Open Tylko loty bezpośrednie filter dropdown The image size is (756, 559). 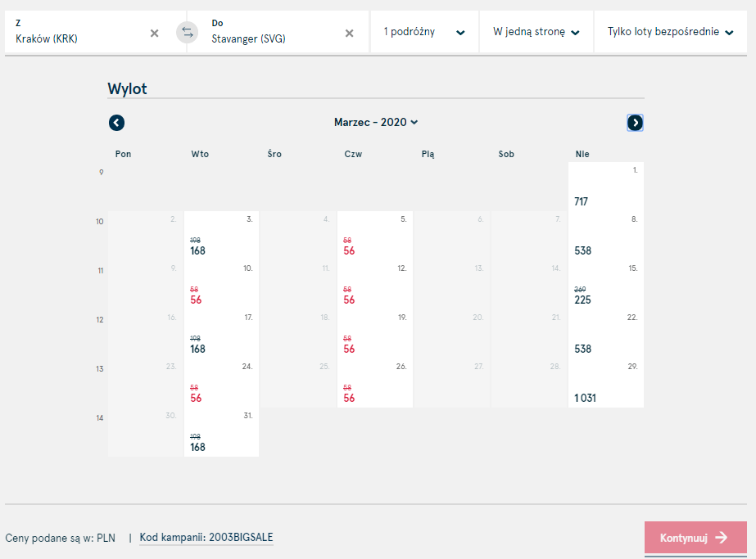tap(671, 32)
